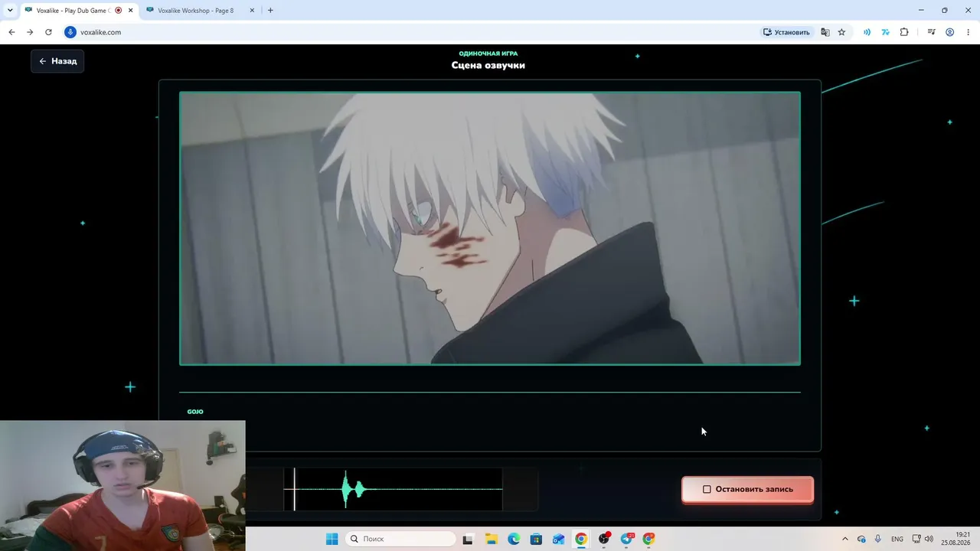Close the Voxalike Play Dub Game tab
The height and width of the screenshot is (551, 980).
[x=131, y=11]
